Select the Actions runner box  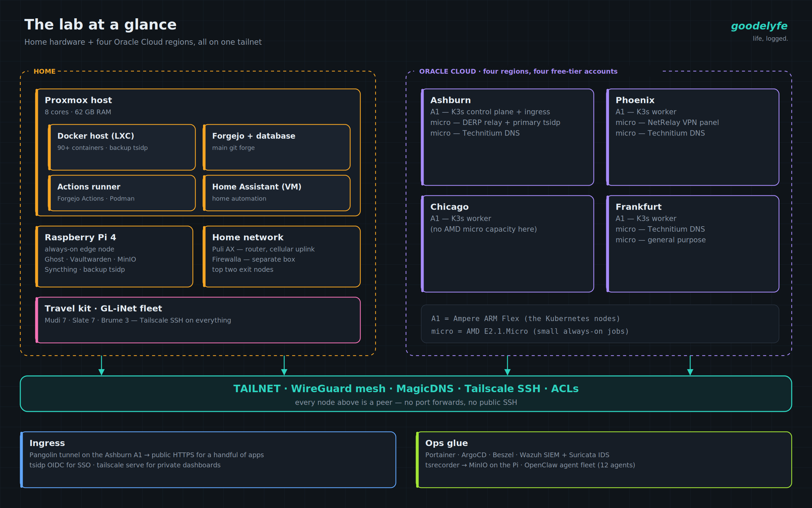pyautogui.click(x=122, y=193)
